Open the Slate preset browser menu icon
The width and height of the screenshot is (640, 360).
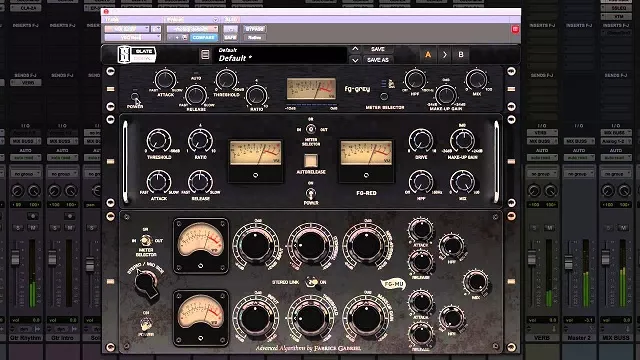coord(205,54)
